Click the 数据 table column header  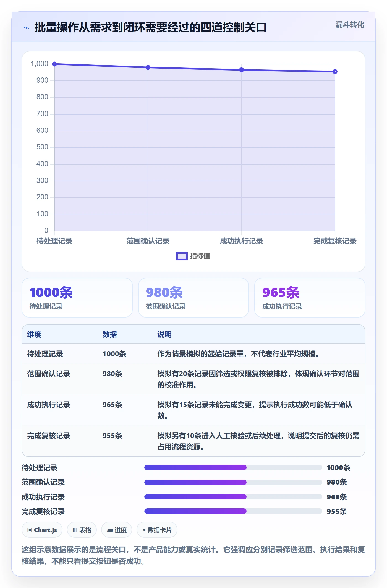[x=109, y=334]
